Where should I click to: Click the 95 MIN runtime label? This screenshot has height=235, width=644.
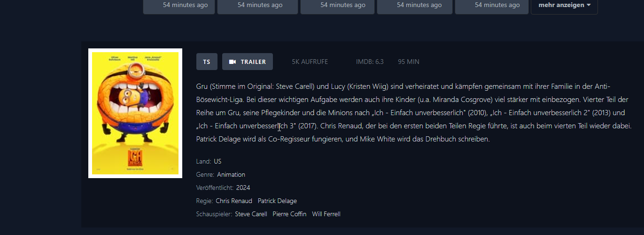(x=409, y=62)
